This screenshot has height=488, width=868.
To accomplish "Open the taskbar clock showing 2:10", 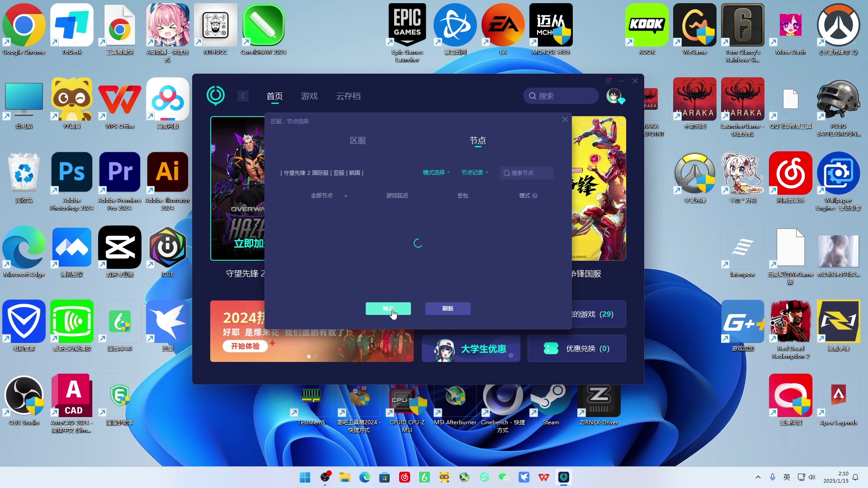I will coord(836,477).
